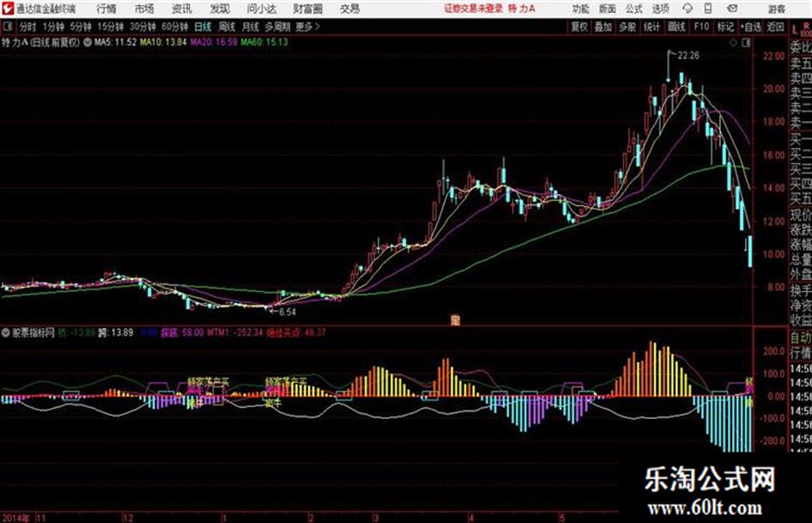Viewport: 812px width, 523px height.
Task: Expand the 更多 period options
Action: tap(308, 27)
